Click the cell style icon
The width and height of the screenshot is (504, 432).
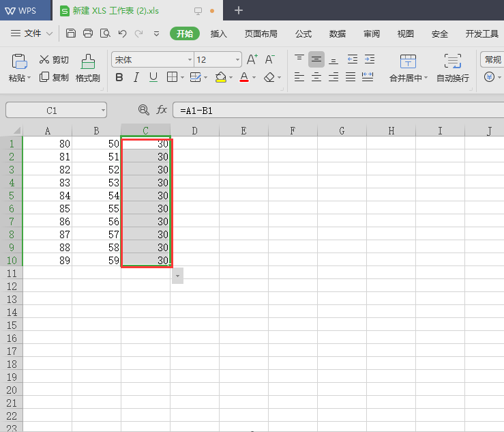196,77
